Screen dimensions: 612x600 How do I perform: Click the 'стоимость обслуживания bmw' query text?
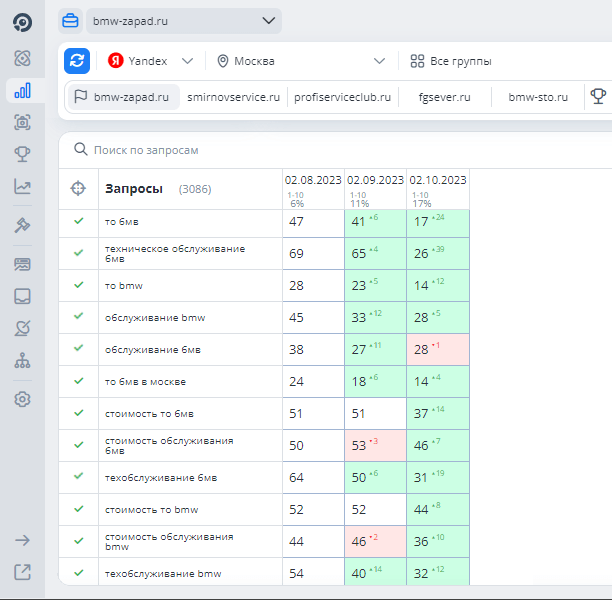169,541
